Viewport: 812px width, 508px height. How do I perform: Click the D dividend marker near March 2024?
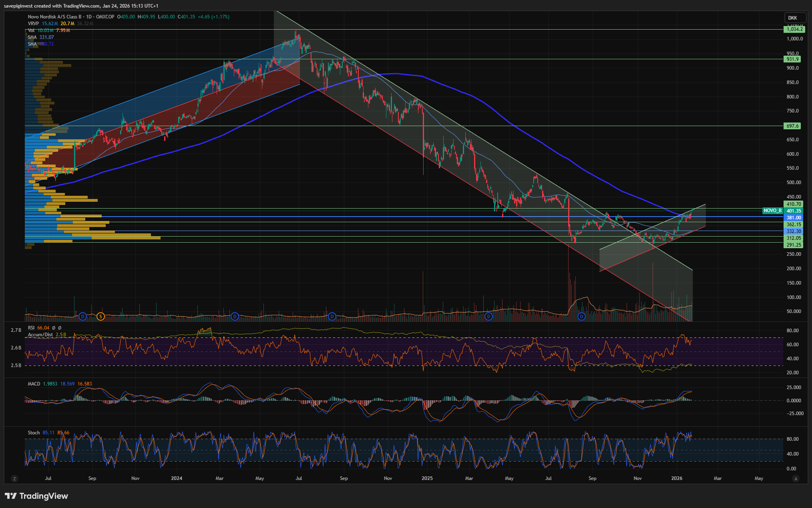(235, 317)
